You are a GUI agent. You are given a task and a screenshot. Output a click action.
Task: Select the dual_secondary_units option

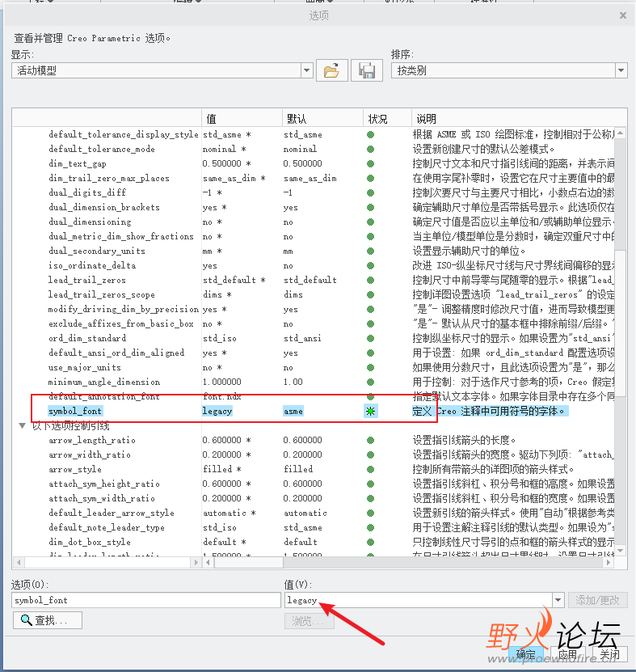tap(96, 251)
